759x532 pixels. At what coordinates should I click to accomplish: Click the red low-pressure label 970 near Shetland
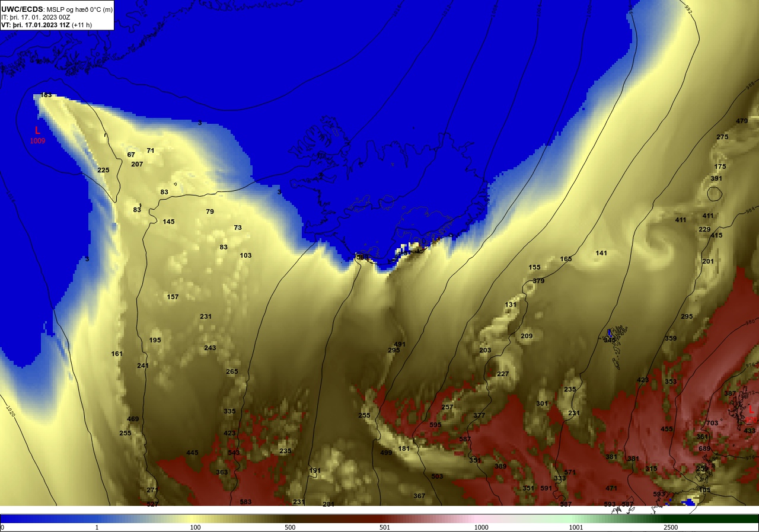click(x=751, y=419)
